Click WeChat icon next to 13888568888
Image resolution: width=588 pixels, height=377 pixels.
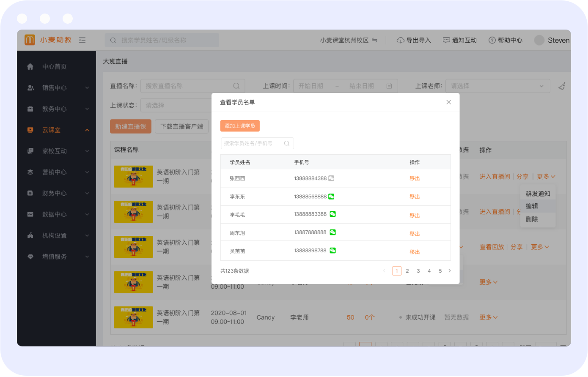click(x=331, y=197)
